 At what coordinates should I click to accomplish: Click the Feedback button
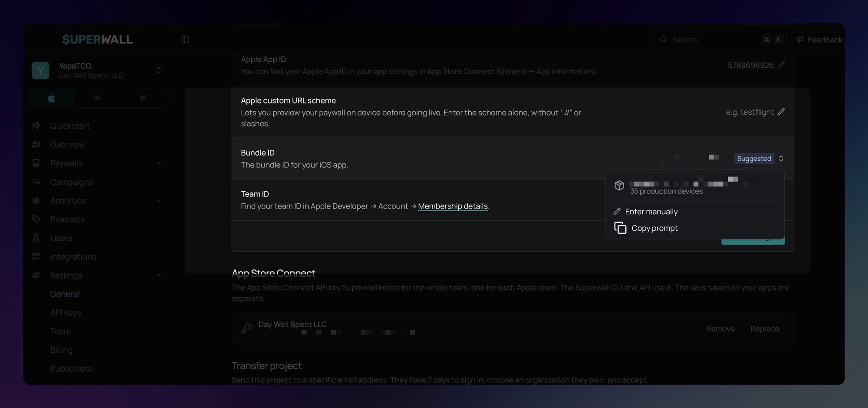[819, 40]
